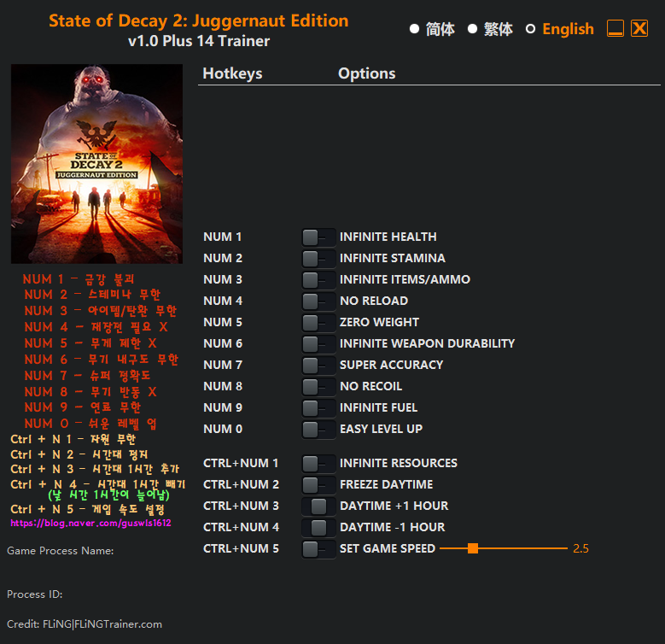Click the game speed slider handle
Viewport: 665px width, 644px height.
(x=473, y=548)
